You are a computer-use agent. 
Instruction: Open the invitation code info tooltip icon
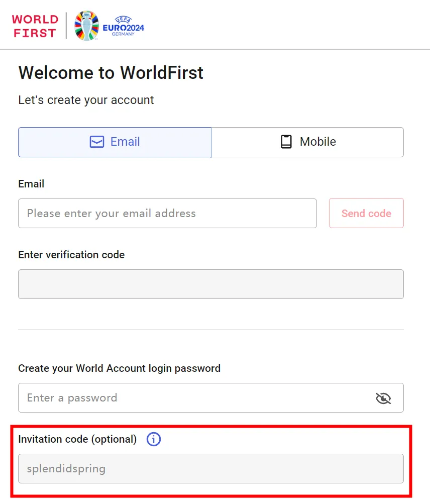click(x=154, y=439)
